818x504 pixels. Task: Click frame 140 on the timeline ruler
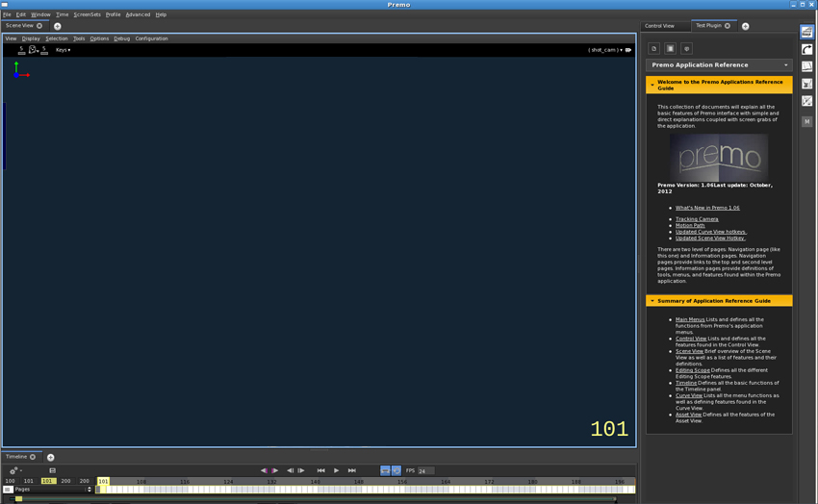pos(315,482)
